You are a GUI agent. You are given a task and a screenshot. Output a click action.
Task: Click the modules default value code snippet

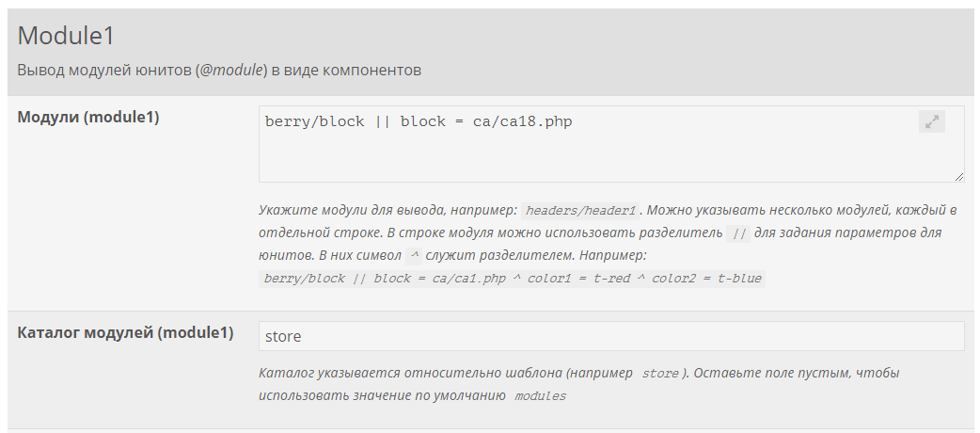[x=540, y=396]
